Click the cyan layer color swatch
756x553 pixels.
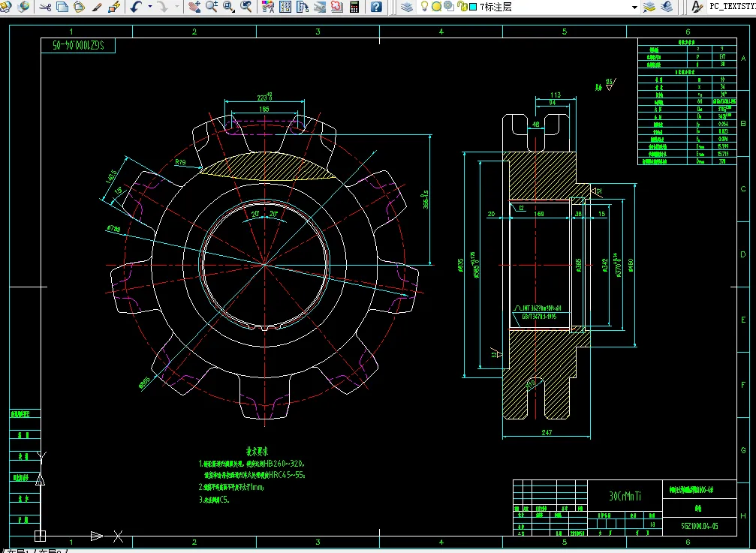473,7
